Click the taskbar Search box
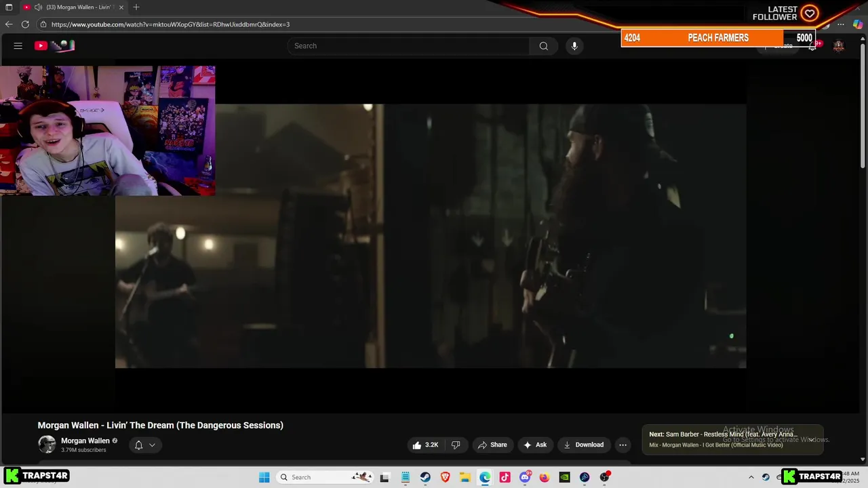This screenshot has height=488, width=868. click(x=326, y=477)
